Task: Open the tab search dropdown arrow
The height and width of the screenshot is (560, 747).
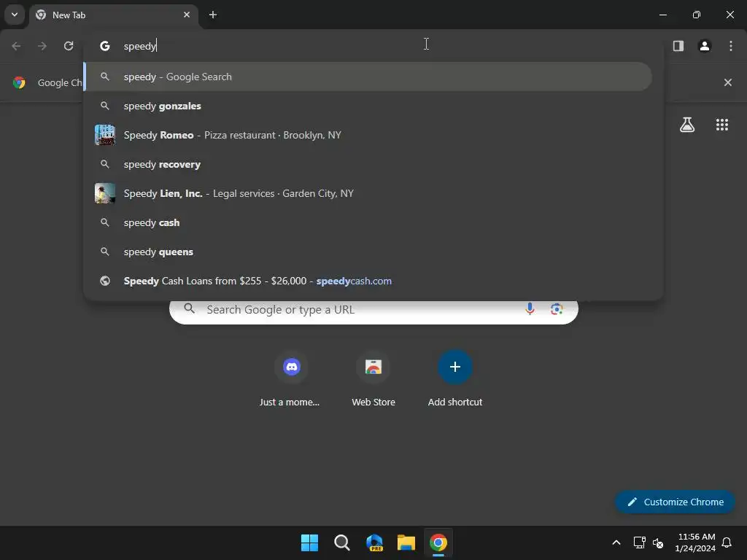Action: pyautogui.click(x=15, y=15)
